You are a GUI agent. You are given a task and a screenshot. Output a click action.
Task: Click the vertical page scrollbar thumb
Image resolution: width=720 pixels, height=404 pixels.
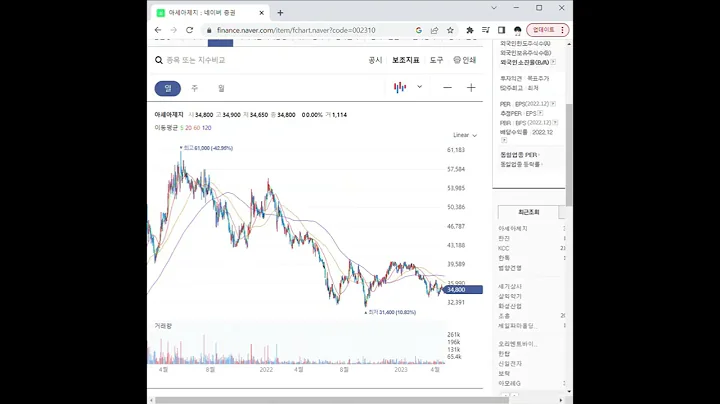tap(569, 155)
